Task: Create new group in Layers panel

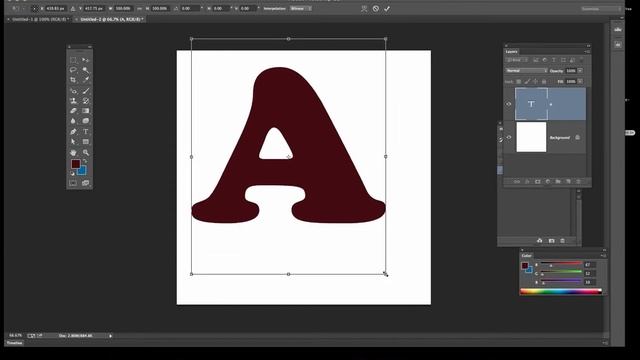Action: pos(558,182)
